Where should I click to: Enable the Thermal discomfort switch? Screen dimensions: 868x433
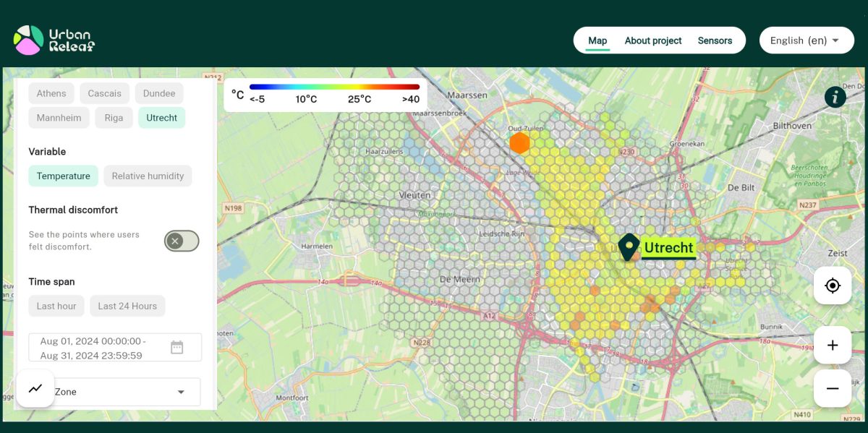[182, 241]
